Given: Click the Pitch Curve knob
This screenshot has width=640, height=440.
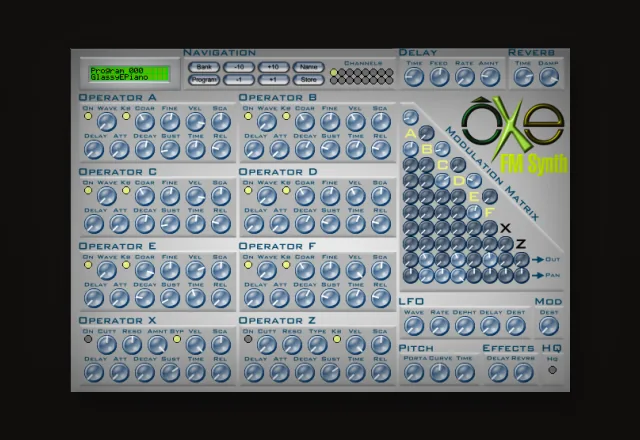Looking at the screenshot, I should click(439, 372).
